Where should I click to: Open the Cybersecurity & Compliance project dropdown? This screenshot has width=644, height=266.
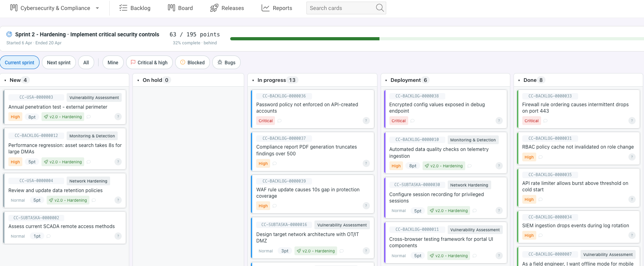(55, 8)
